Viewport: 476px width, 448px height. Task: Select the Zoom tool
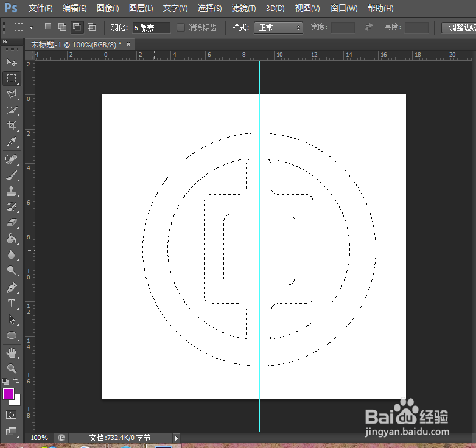click(x=12, y=368)
